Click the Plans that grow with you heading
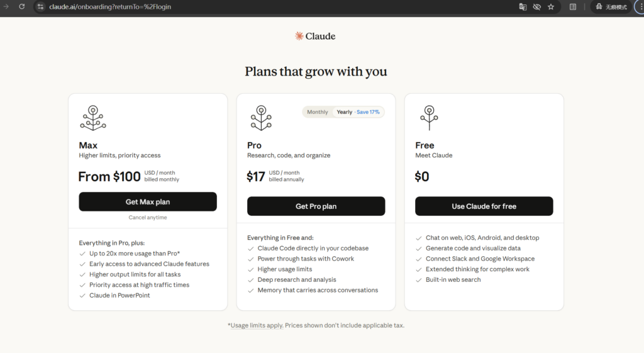This screenshot has height=353, width=644. 316,72
